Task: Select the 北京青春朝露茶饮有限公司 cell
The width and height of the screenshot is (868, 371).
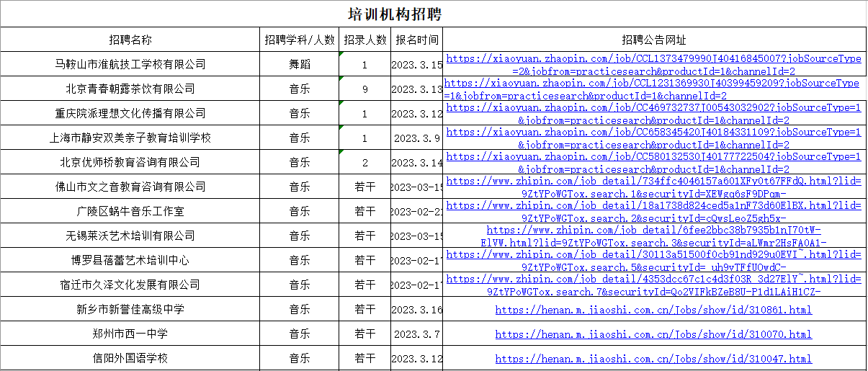Action: pos(130,89)
